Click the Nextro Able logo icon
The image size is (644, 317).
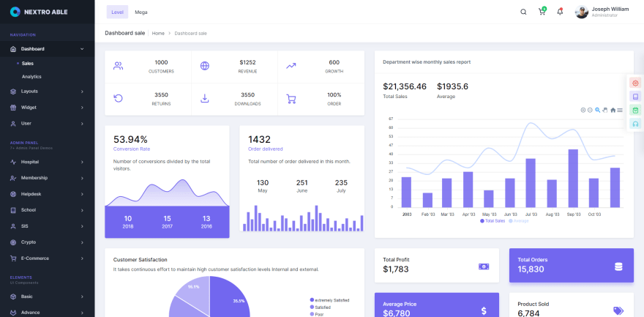15,12
